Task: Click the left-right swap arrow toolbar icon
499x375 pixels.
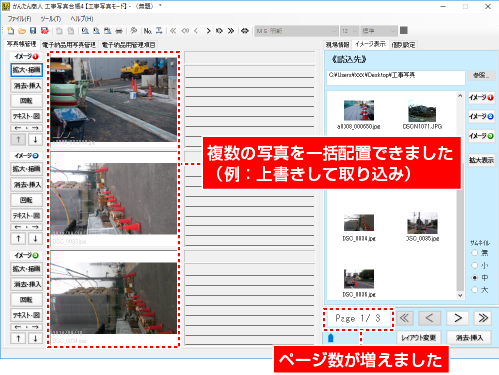Action: [245, 31]
